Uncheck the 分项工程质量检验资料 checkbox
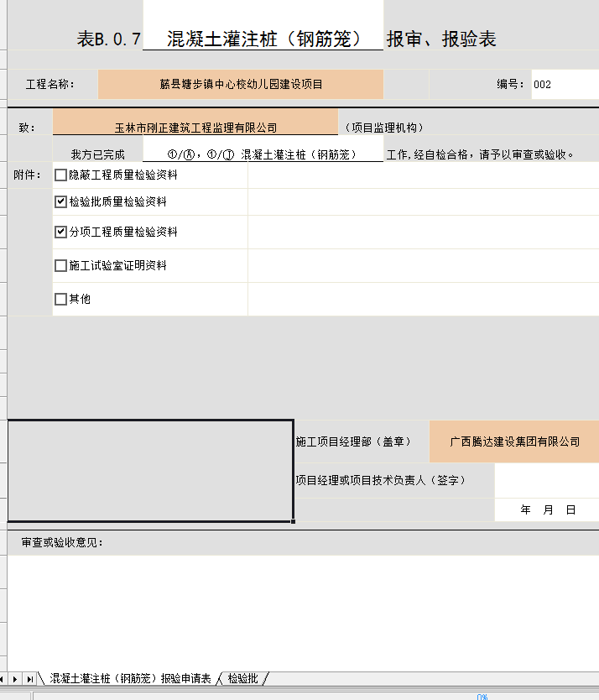Image resolution: width=599 pixels, height=700 pixels. [x=60, y=232]
